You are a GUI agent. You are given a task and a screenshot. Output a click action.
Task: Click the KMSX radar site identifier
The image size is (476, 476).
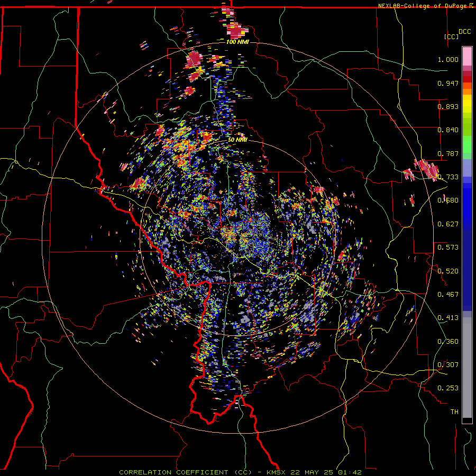[277, 472]
